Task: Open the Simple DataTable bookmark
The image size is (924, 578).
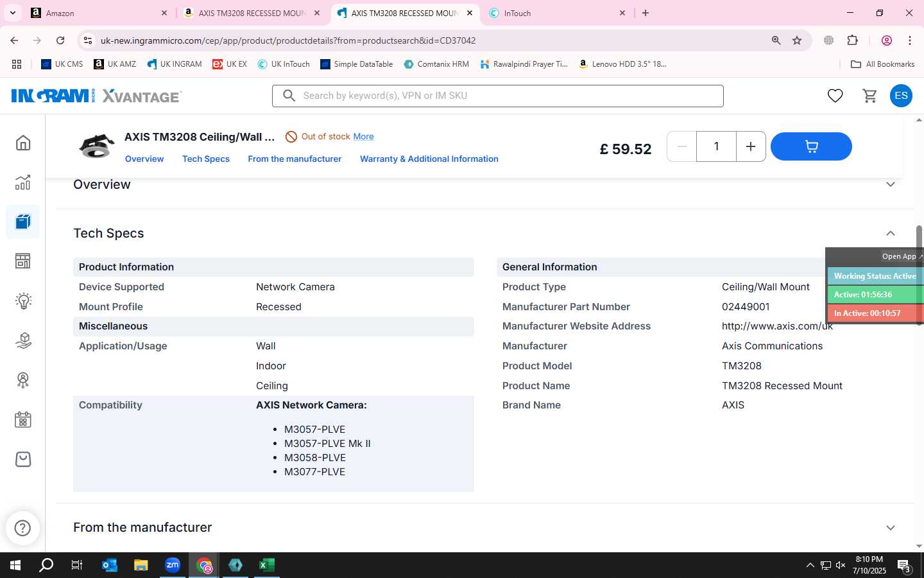Action: point(356,64)
